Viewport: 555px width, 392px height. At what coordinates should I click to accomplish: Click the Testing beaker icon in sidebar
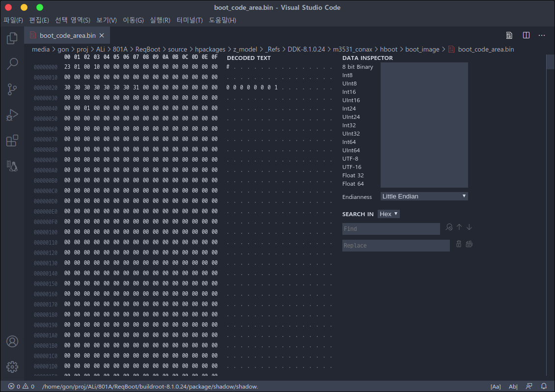click(12, 166)
